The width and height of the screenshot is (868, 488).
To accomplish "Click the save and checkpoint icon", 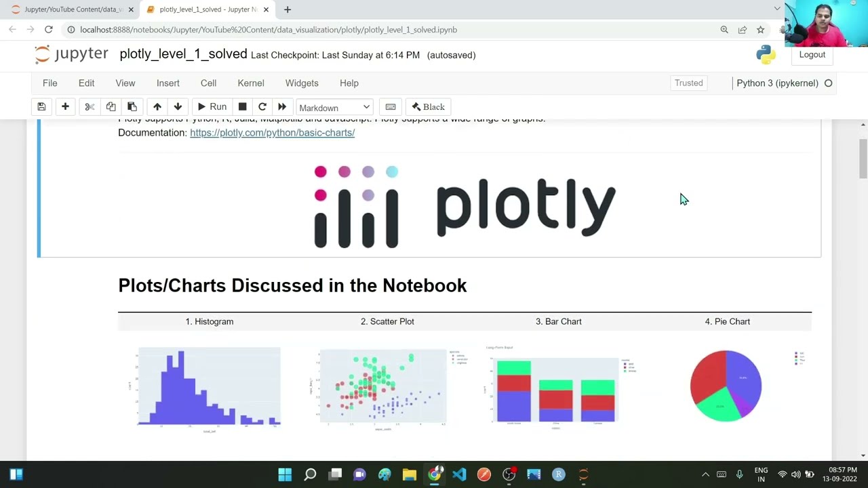I will (x=41, y=107).
